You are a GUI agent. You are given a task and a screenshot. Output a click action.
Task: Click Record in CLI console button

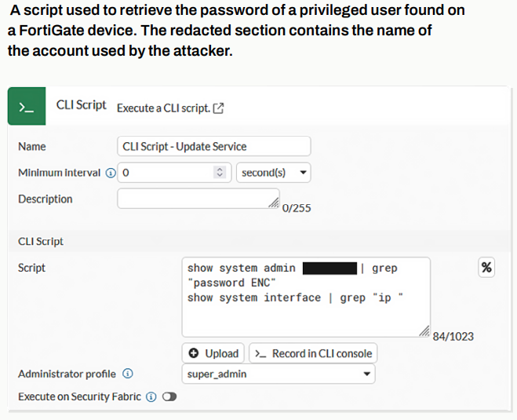pos(314,353)
